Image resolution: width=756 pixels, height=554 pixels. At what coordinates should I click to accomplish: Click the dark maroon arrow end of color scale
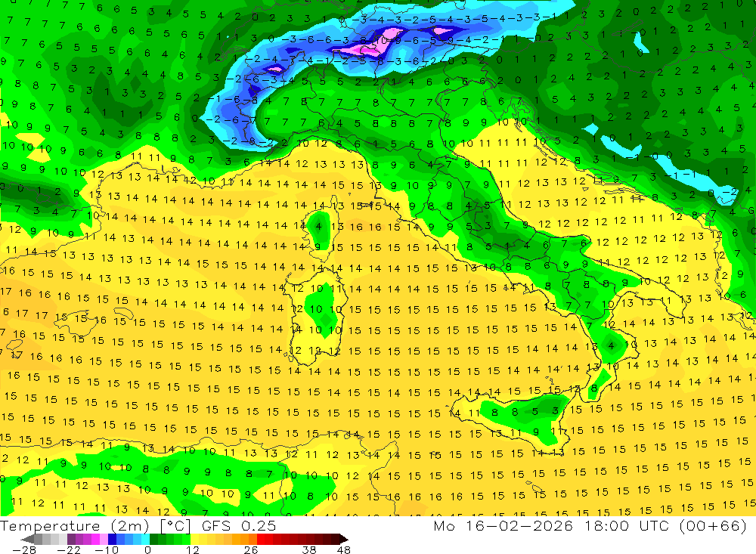344,539
